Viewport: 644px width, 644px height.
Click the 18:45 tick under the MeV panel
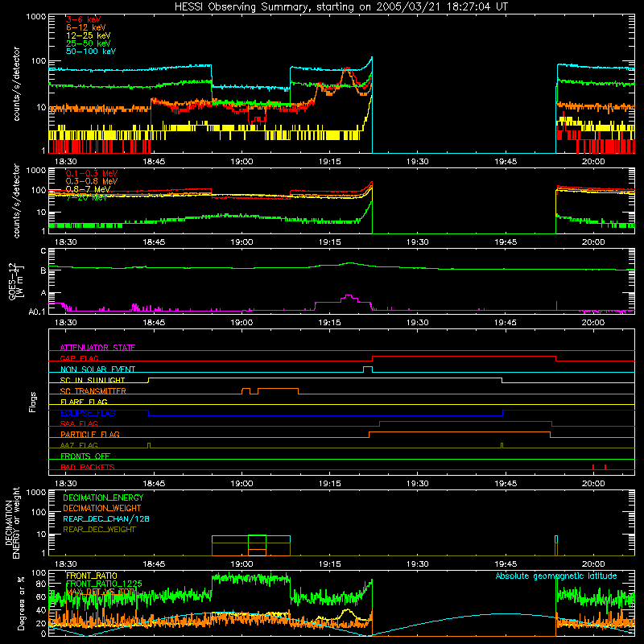154,242
